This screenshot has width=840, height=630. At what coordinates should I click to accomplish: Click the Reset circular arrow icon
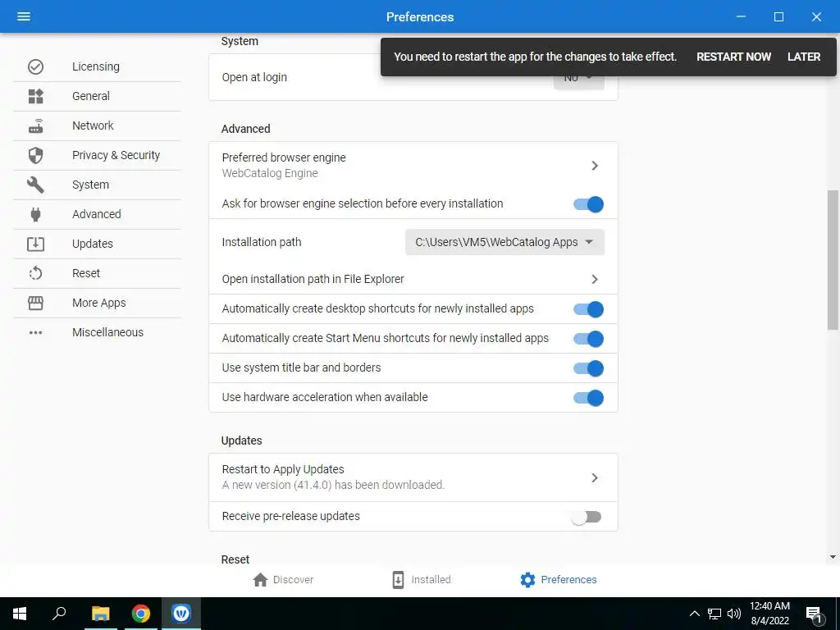(x=35, y=273)
